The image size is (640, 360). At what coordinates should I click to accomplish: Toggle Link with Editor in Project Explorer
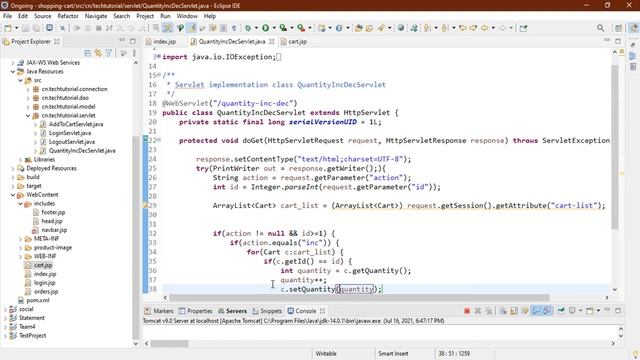[x=98, y=53]
